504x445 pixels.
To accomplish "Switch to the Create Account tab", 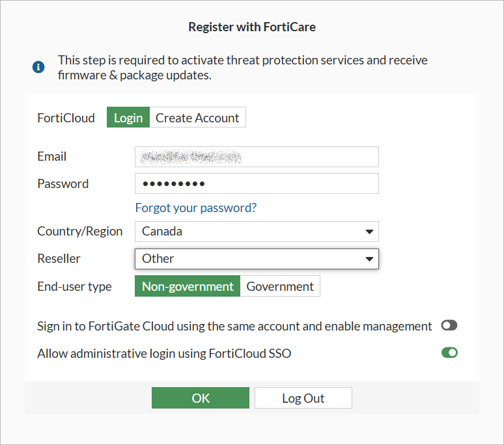I will point(197,118).
